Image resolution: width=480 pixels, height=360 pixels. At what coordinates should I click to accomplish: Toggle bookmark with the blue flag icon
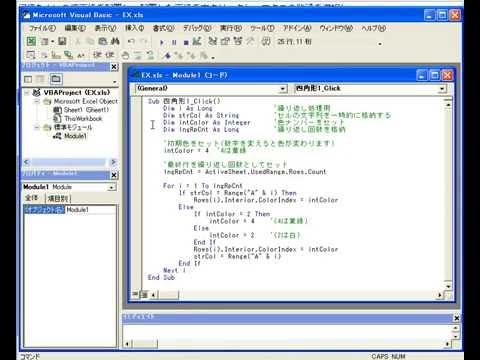(x=167, y=55)
